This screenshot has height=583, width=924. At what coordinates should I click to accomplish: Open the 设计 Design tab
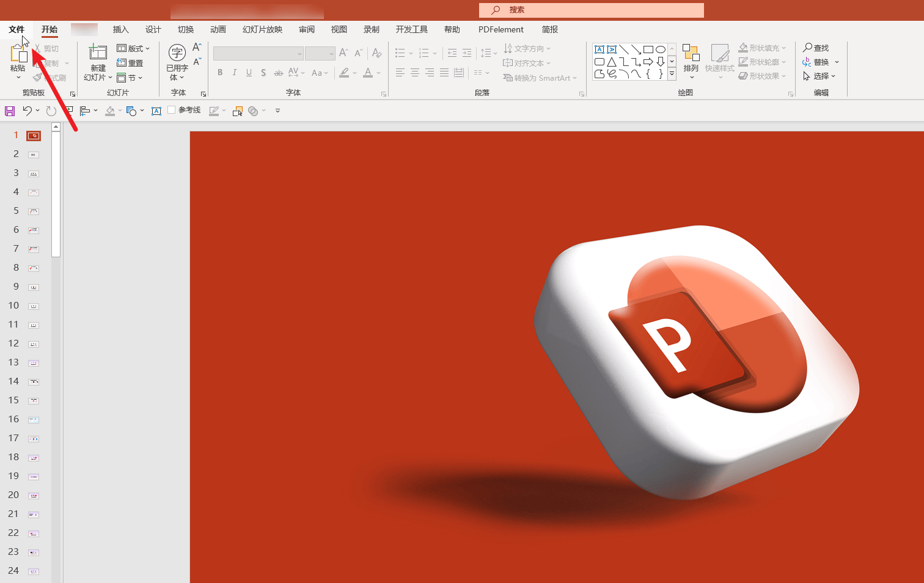[x=153, y=29]
